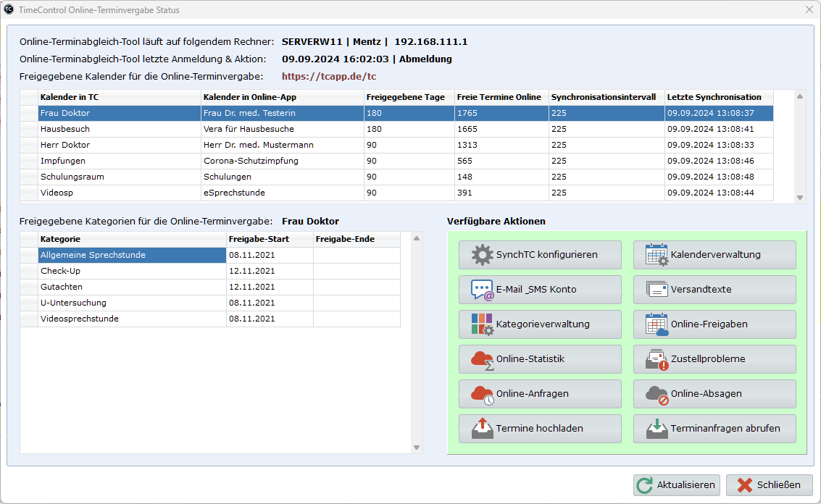The width and height of the screenshot is (821, 504).
Task: Open the tcapp.de/tc link
Action: [x=329, y=76]
